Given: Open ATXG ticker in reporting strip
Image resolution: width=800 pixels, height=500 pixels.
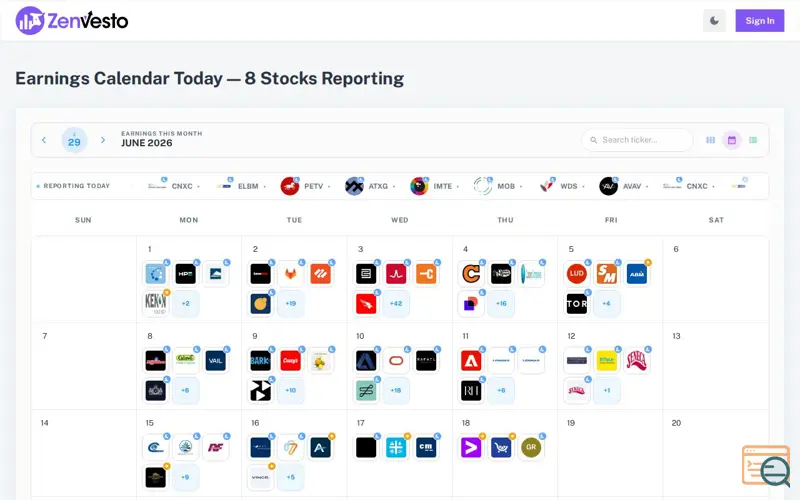Looking at the screenshot, I should point(370,186).
